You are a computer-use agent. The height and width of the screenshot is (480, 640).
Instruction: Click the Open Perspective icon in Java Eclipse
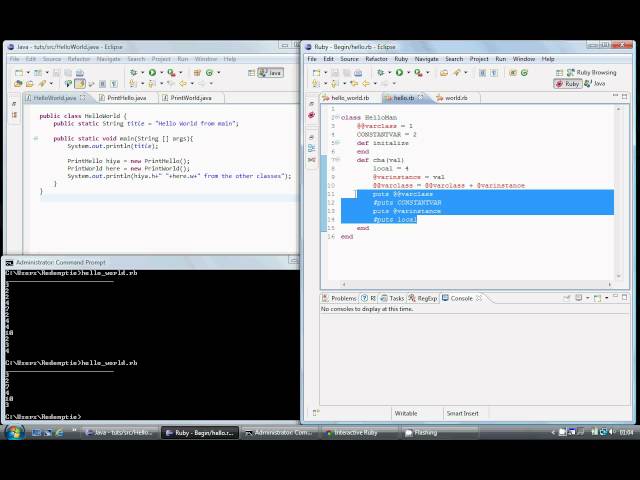click(251, 73)
